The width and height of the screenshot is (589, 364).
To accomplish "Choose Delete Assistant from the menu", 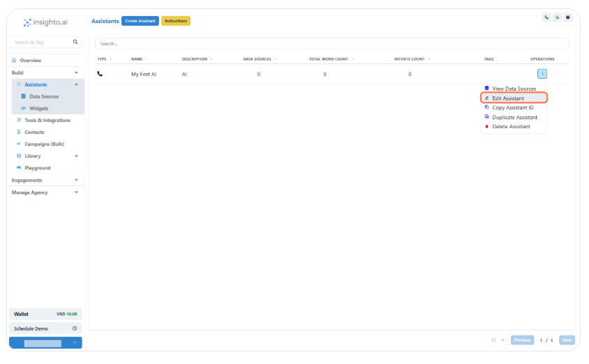I will [514, 126].
